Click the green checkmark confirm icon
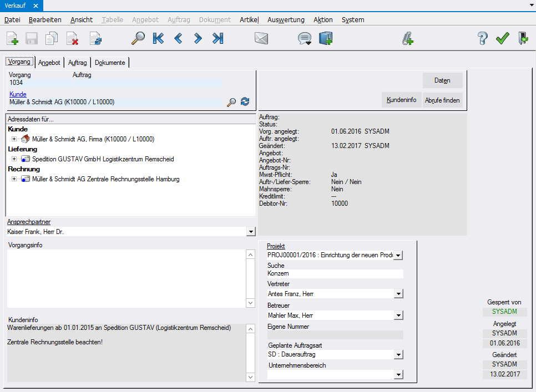The width and height of the screenshot is (536, 392). pos(503,38)
